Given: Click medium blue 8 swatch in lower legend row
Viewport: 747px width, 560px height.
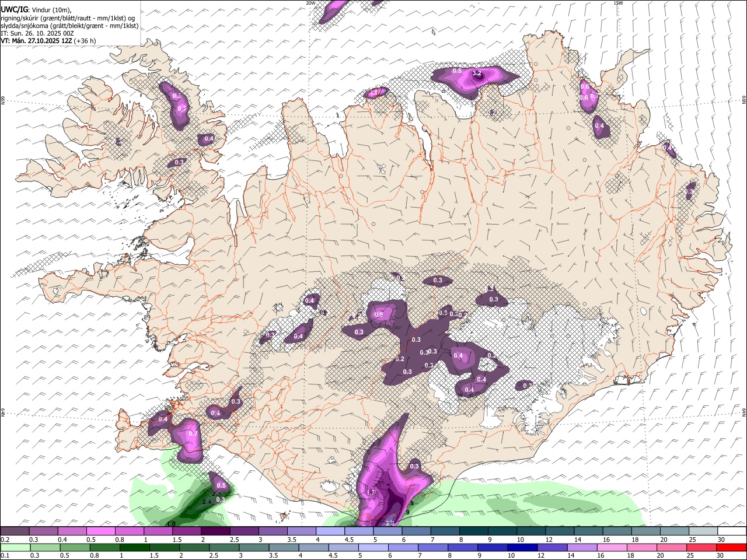Looking at the screenshot, I should [x=462, y=547].
